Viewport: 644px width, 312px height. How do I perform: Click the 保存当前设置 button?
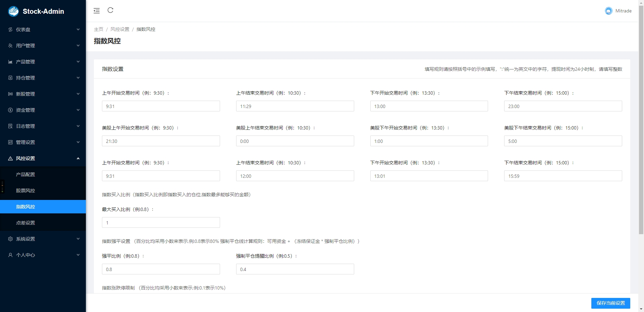coord(610,303)
